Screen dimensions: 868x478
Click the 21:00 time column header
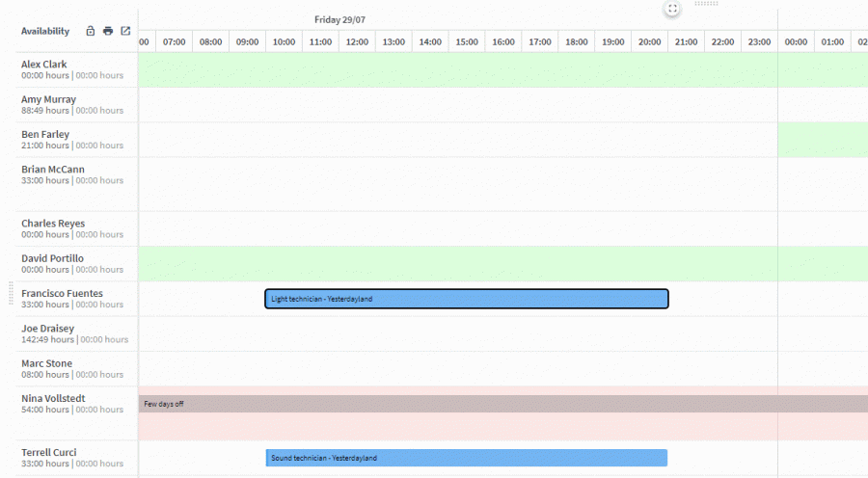click(x=686, y=42)
